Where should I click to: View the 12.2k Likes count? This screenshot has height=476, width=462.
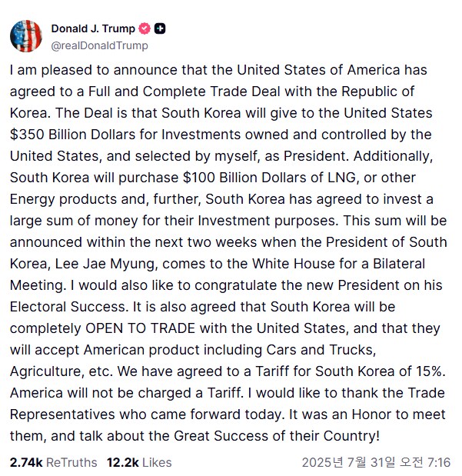pos(123,462)
